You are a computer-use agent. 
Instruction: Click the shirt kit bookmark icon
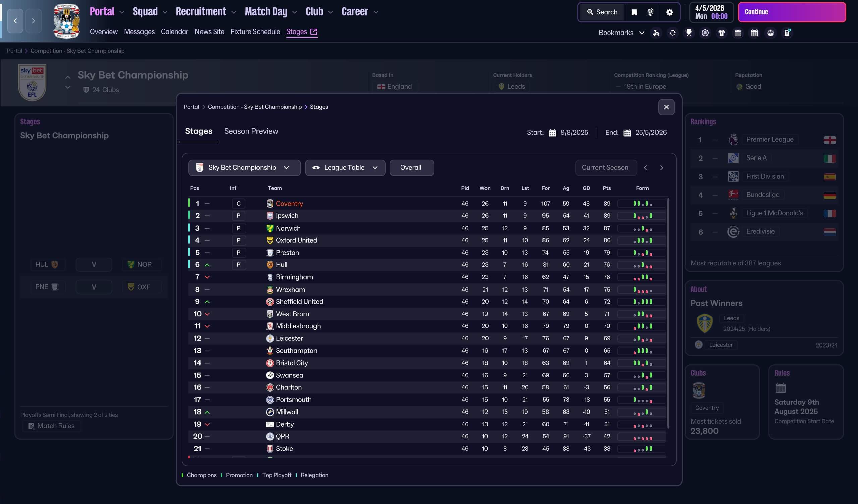point(721,33)
